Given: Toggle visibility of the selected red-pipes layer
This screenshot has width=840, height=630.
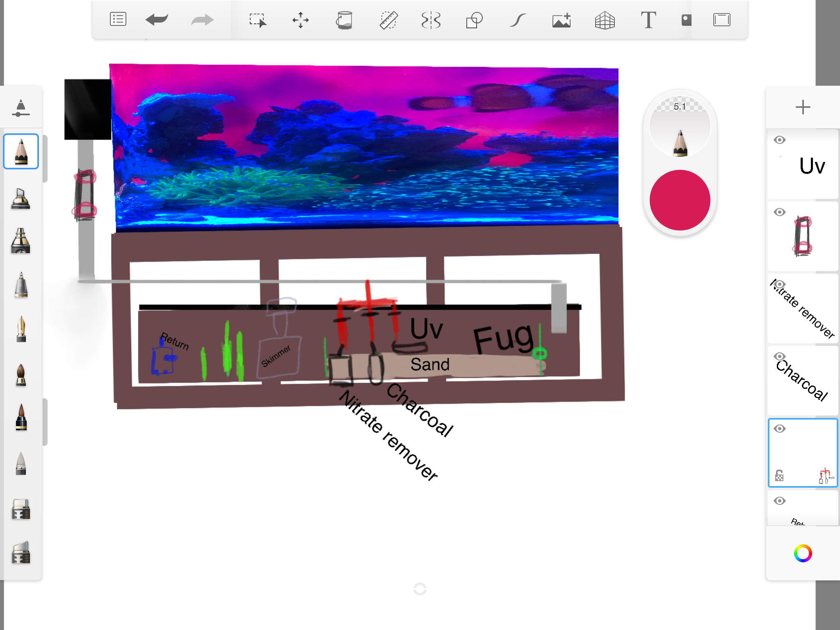Looking at the screenshot, I should pyautogui.click(x=780, y=429).
